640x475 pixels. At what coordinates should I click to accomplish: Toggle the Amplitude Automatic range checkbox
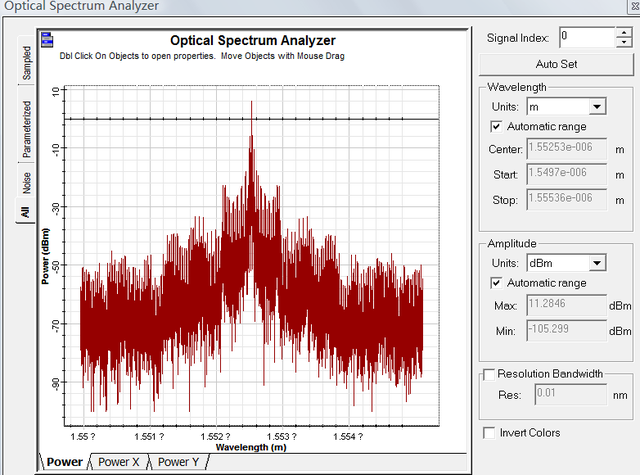[x=496, y=283]
